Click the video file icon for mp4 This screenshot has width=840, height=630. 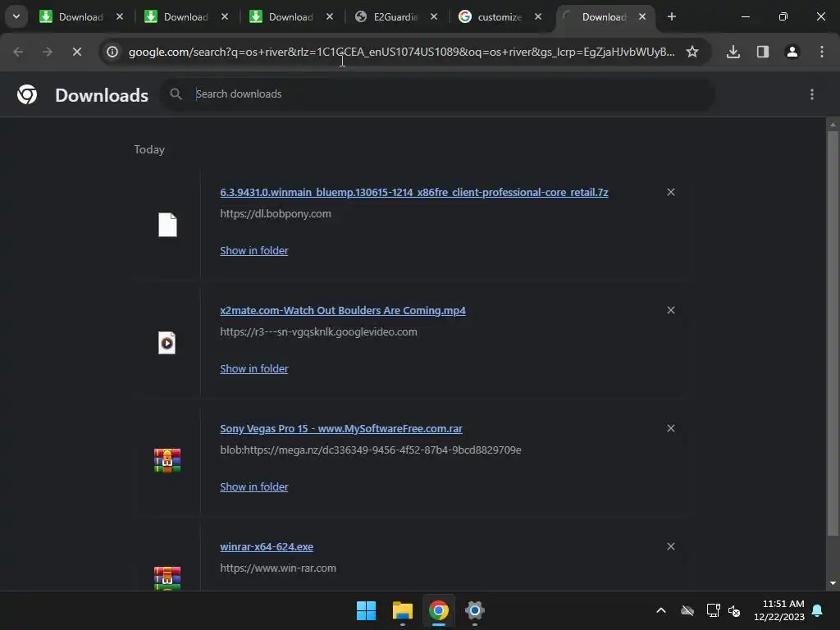pyautogui.click(x=167, y=343)
